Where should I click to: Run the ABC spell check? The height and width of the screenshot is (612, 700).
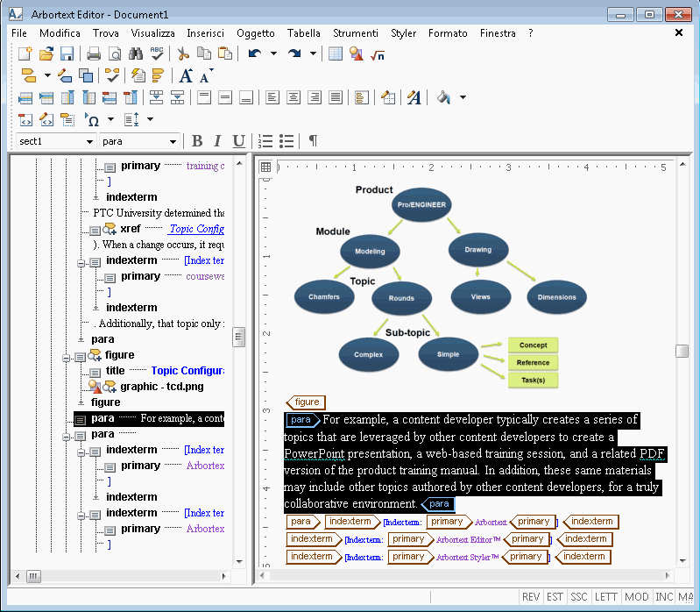click(157, 54)
